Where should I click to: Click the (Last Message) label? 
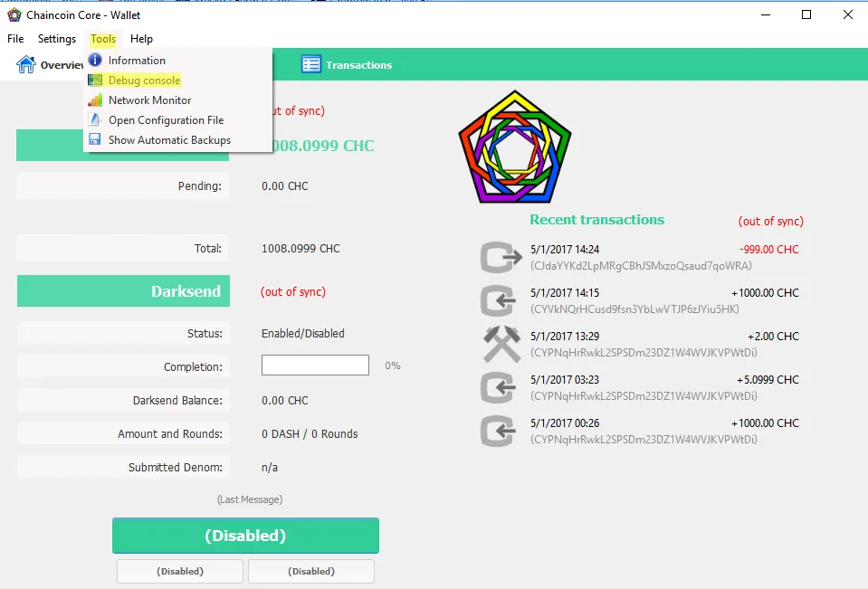tap(250, 499)
